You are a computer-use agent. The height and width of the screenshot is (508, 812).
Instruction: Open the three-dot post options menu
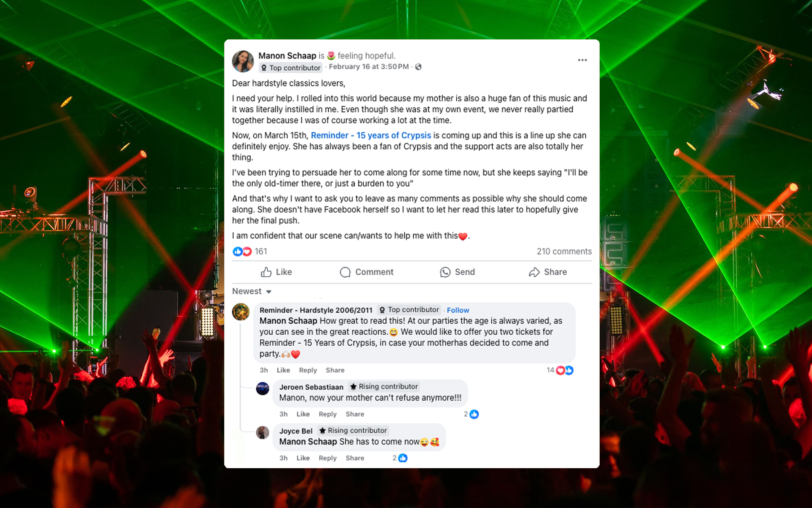coord(582,60)
